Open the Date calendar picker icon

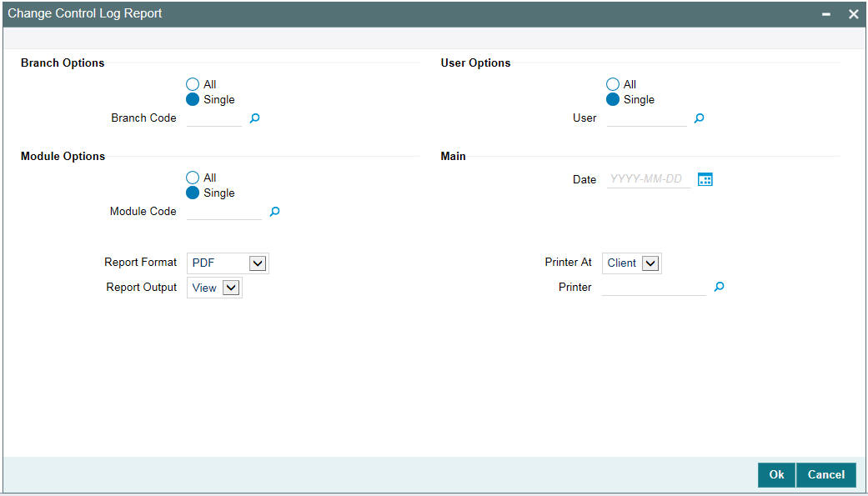705,179
